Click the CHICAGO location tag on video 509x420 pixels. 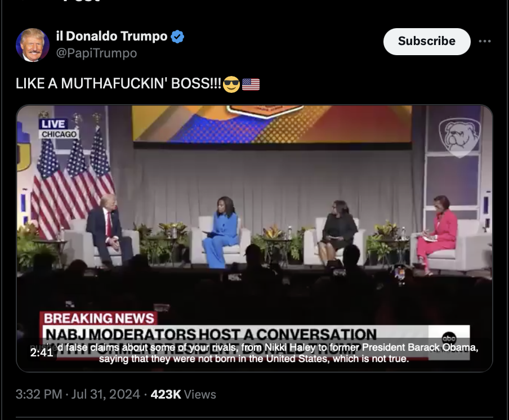click(59, 135)
